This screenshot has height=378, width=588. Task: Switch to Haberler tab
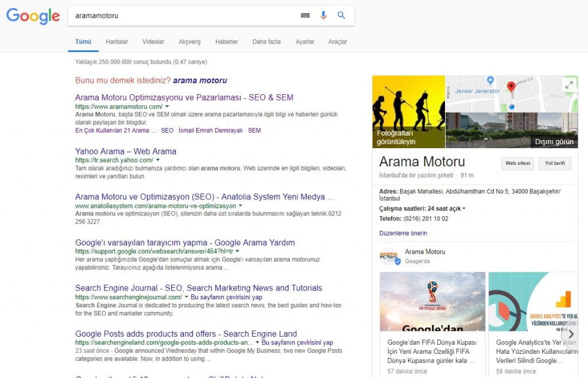click(226, 41)
